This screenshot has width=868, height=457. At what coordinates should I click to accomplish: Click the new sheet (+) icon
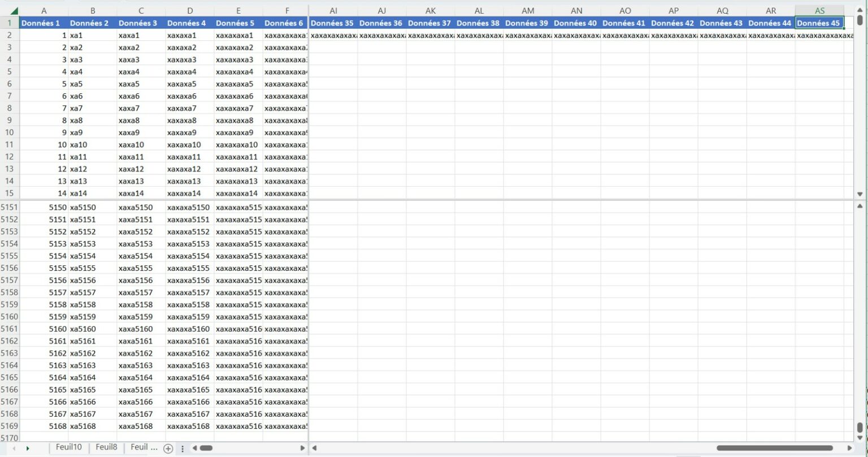(x=168, y=447)
